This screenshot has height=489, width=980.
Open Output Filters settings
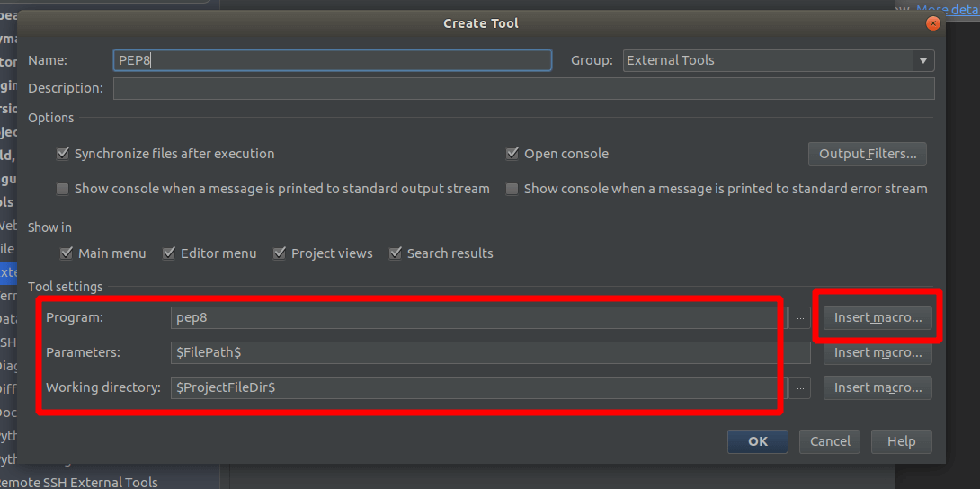click(x=868, y=154)
